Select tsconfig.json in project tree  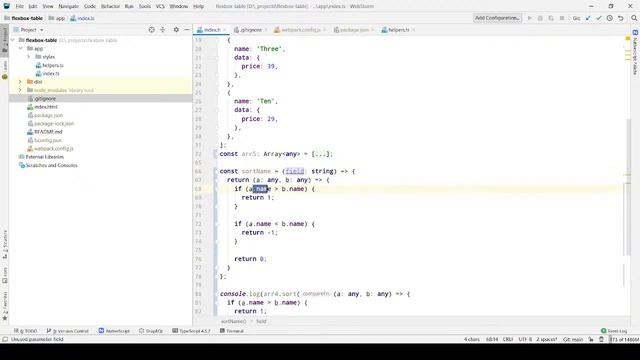44,140
